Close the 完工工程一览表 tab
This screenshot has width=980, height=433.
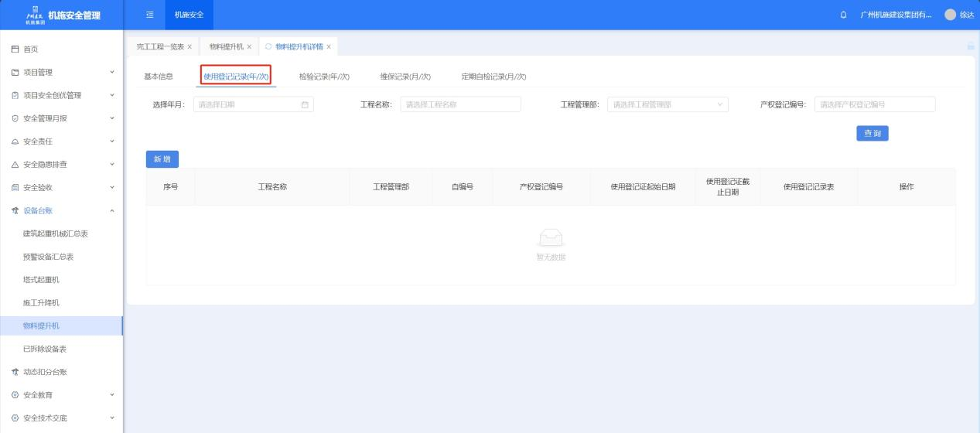pyautogui.click(x=190, y=47)
